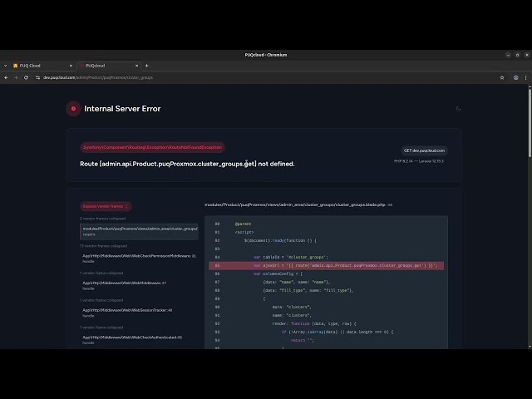Select the WebCheckAuthenticated:81 stack frame
This screenshot has width=532, height=399.
pos(139,340)
